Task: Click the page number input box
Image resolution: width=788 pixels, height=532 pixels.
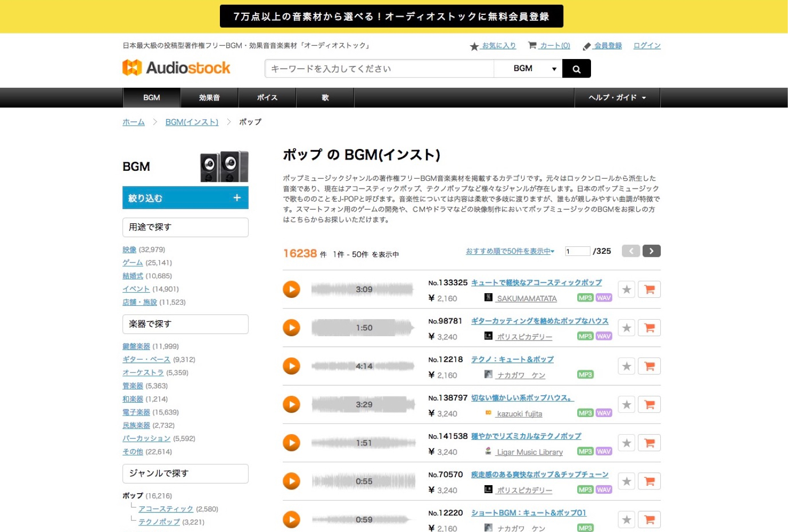Action: point(578,251)
